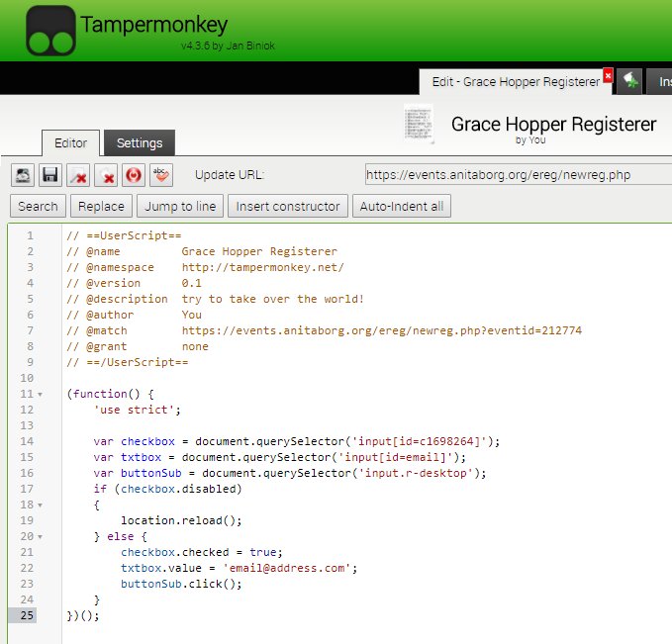
Task: Click the '} else {' line
Action: 121,537
